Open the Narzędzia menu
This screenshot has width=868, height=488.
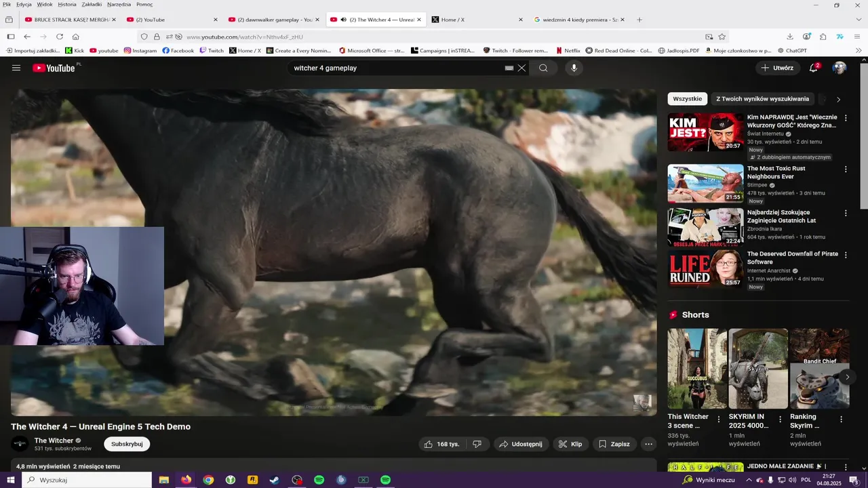pos(119,4)
